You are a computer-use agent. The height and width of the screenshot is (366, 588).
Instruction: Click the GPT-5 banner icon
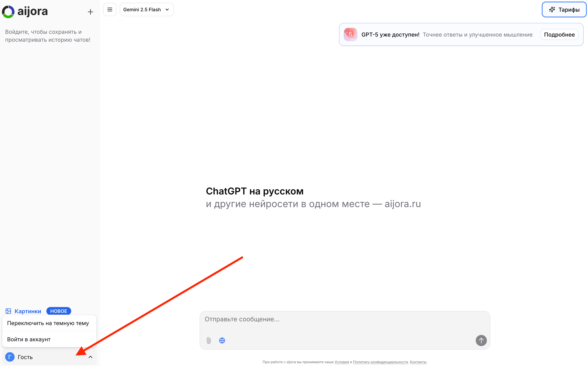point(350,34)
